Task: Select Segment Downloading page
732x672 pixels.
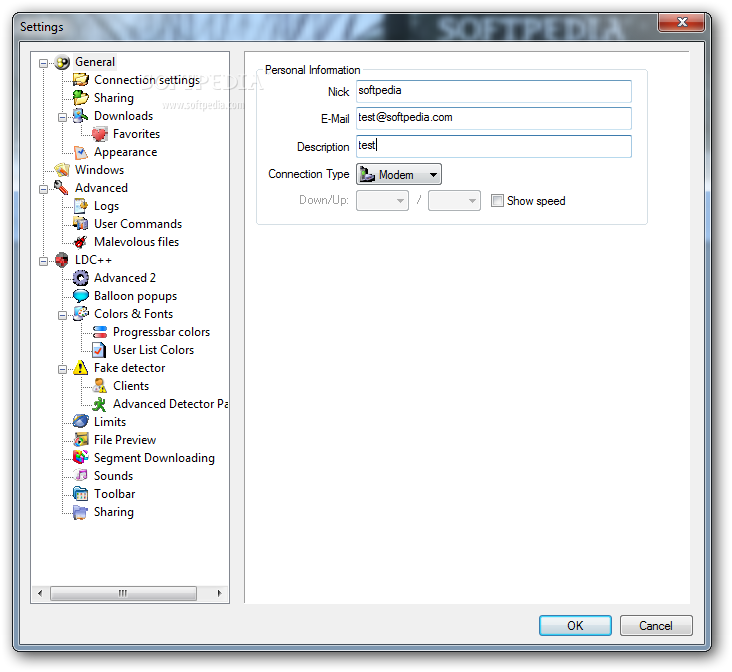Action: (154, 458)
